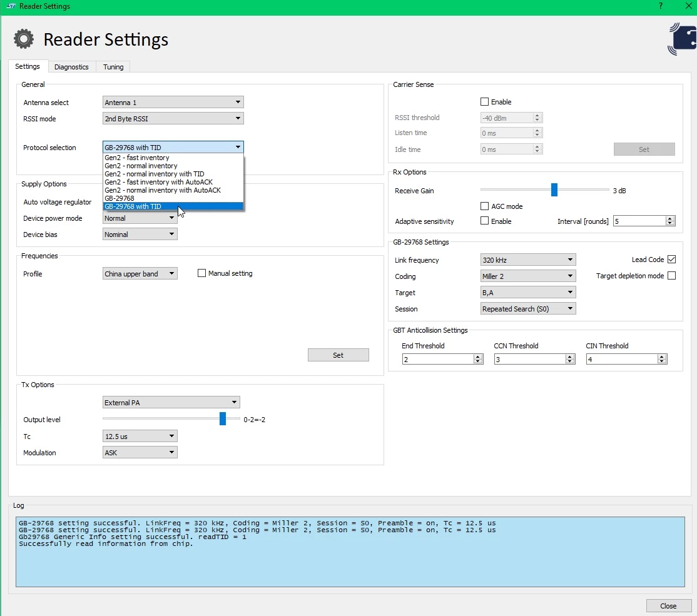This screenshot has height=616, width=697.
Task: Click the Carrier Sense Set button
Action: point(644,149)
